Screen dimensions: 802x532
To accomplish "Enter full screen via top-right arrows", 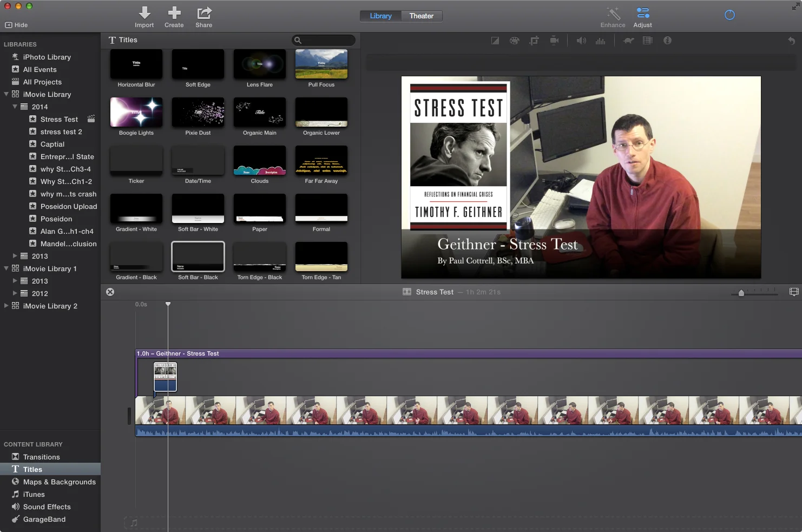I will tap(796, 6).
